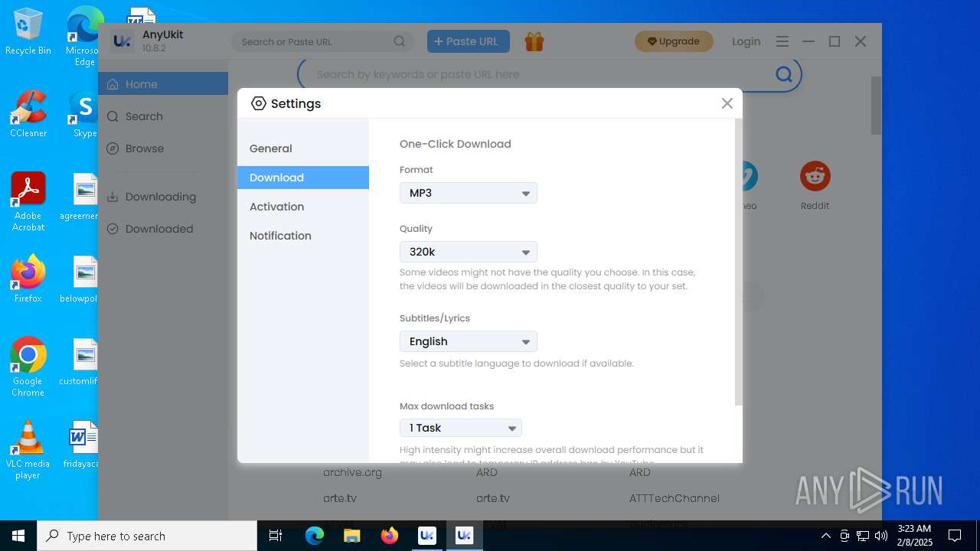The image size is (980, 551).
Task: Open the AnyUkit hamburger menu
Action: (x=782, y=41)
